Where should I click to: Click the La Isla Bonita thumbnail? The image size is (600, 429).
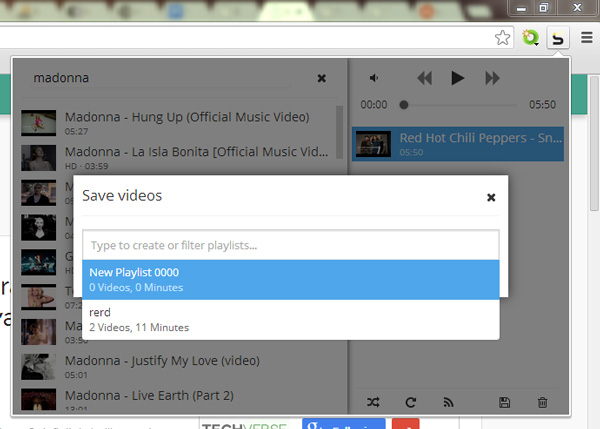[x=38, y=158]
